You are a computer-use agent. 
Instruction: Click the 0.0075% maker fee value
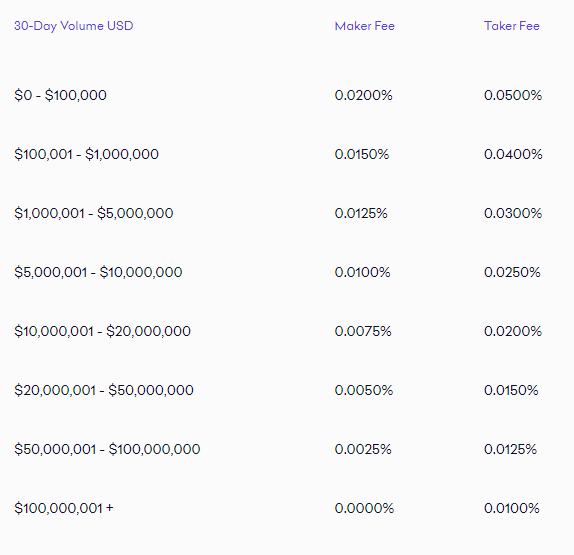[x=363, y=331]
